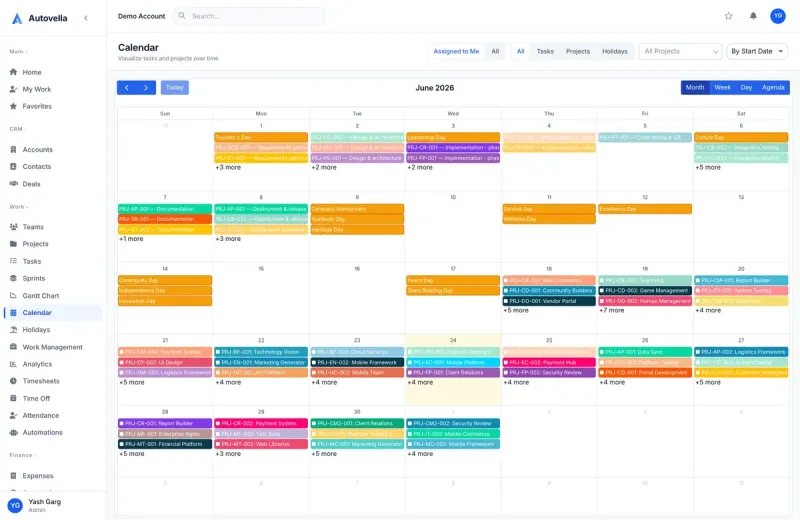Select the Assigned to Me filter

click(456, 52)
